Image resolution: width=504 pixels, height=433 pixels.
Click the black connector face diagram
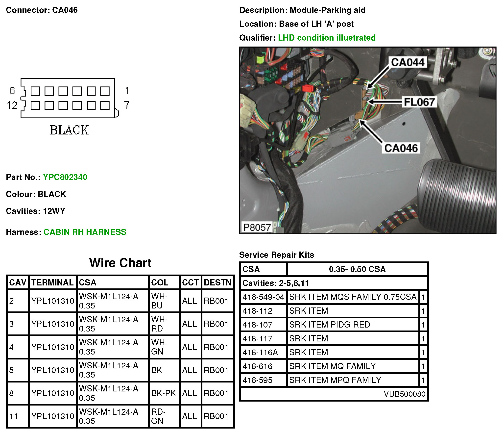[68, 98]
